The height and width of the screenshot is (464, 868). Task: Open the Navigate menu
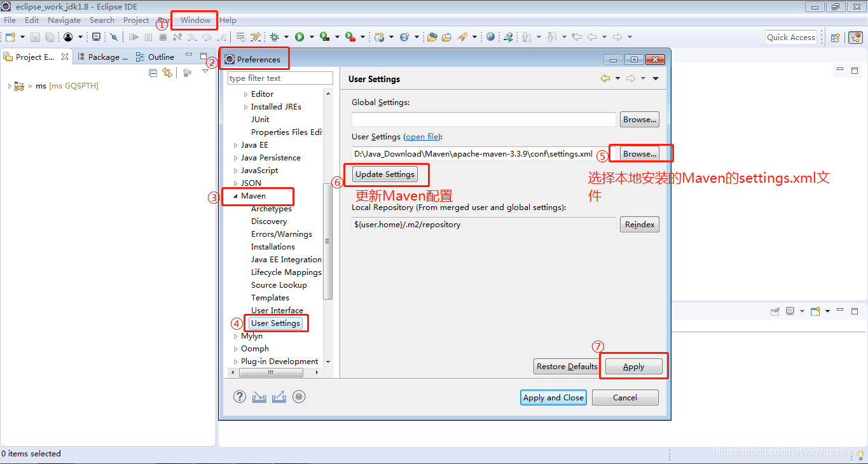pyautogui.click(x=64, y=20)
